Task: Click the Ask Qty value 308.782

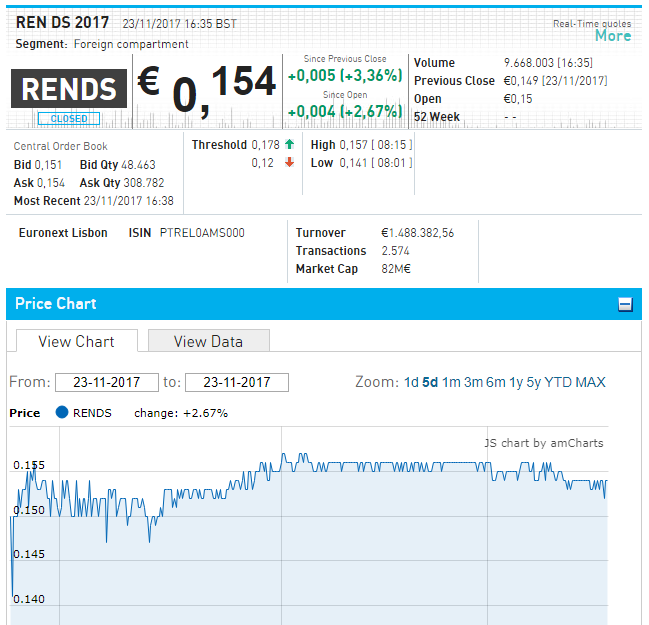Action: click(143, 183)
